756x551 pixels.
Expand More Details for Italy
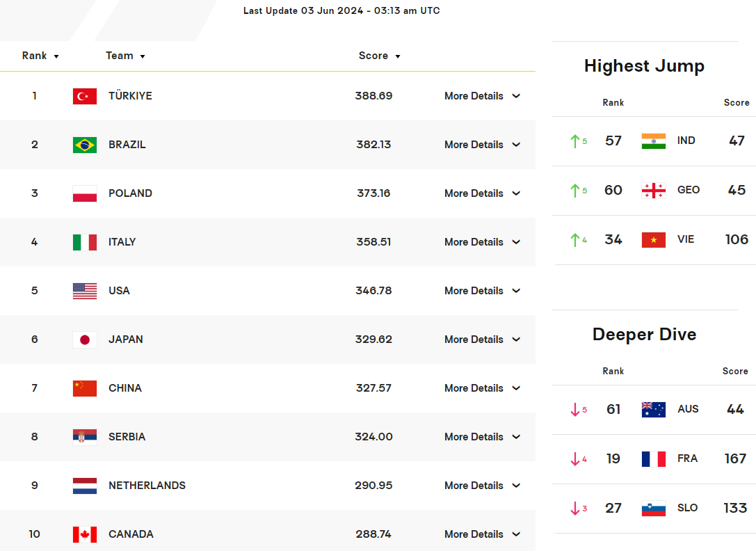tap(482, 242)
